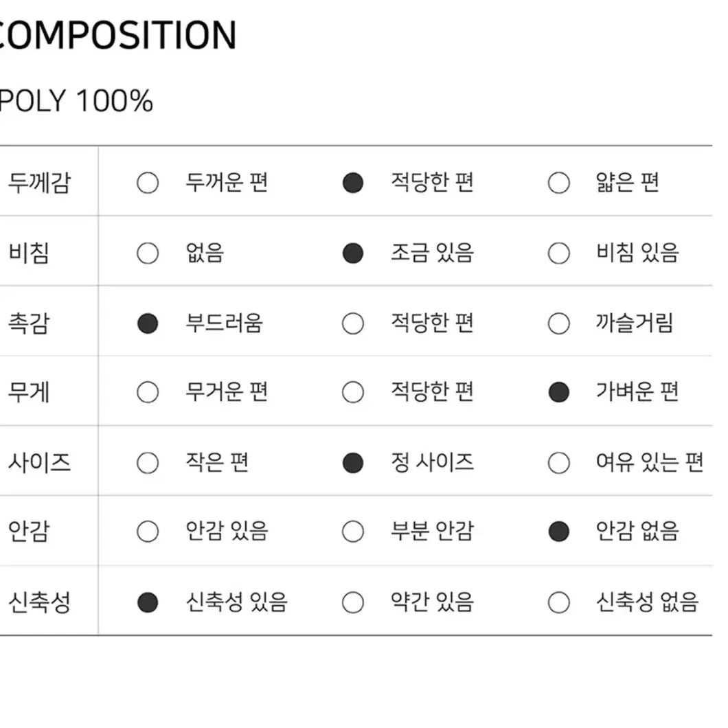Image resolution: width=728 pixels, height=728 pixels.
Task: Choose the 여유 있는 편 radio
Action: pos(558,463)
